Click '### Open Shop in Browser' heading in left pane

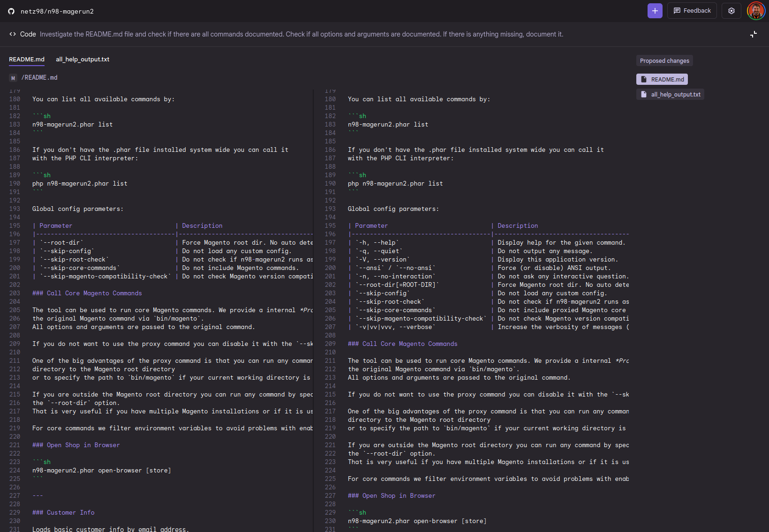76,445
